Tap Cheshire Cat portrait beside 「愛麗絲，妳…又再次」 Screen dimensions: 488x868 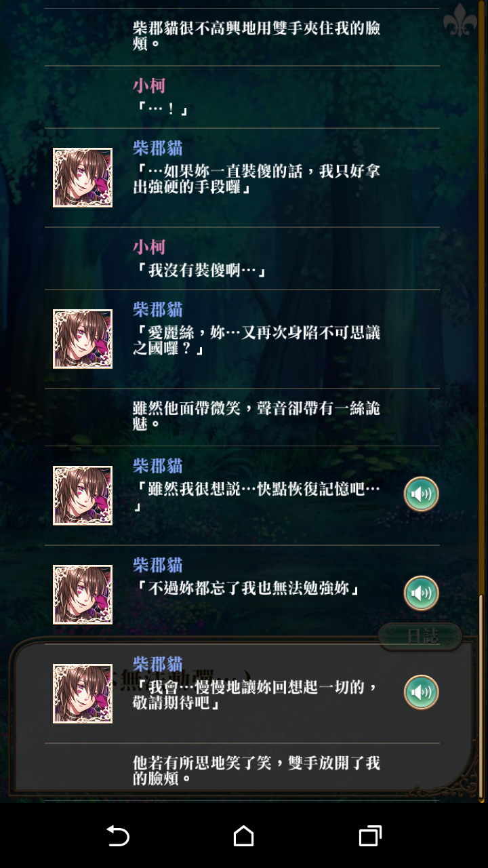83,339
